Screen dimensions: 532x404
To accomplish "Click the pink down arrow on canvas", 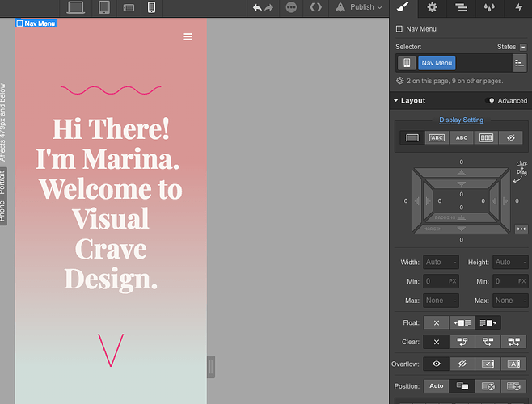I will click(111, 350).
